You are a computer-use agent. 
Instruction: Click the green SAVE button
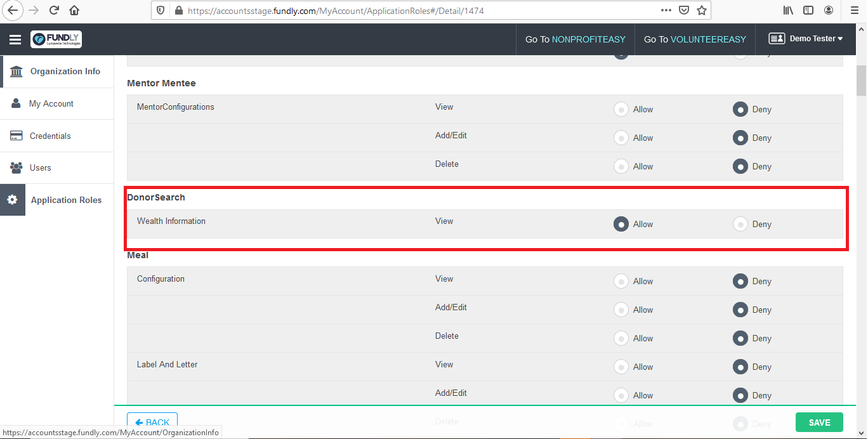819,423
